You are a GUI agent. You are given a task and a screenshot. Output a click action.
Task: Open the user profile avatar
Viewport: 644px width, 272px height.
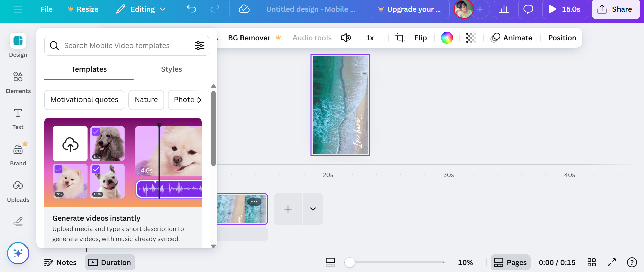(x=464, y=9)
